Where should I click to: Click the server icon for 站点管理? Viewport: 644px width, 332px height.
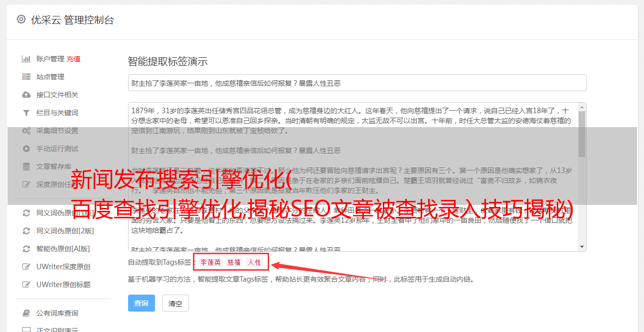(x=26, y=77)
